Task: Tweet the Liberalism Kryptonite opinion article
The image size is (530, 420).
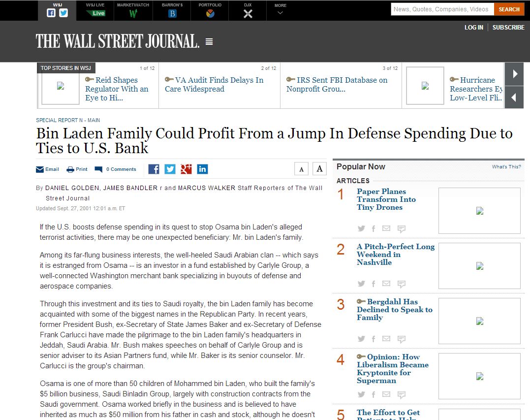Action: click(x=361, y=394)
